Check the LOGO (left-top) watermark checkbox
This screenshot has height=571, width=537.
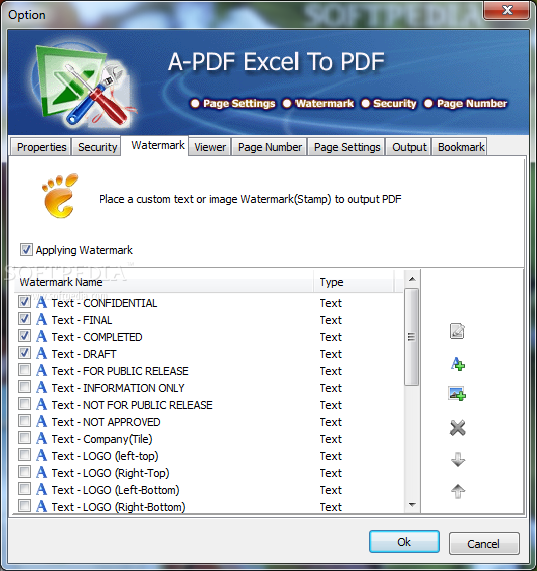click(24, 455)
